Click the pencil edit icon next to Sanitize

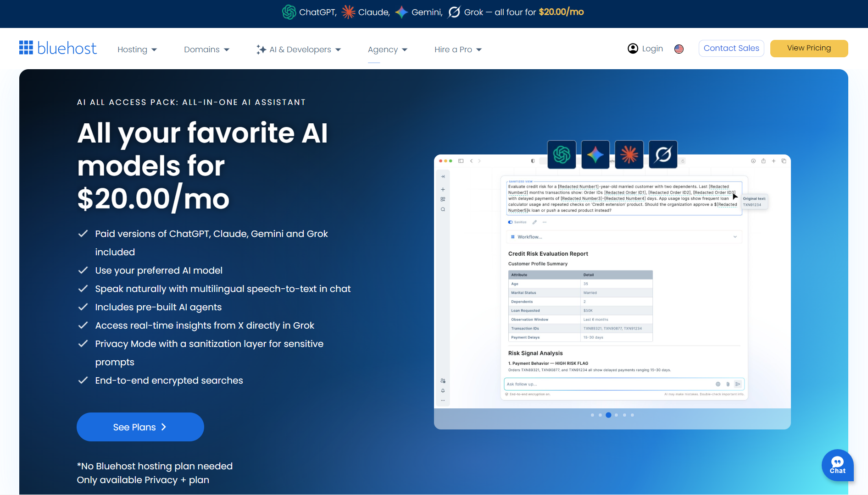click(x=534, y=222)
